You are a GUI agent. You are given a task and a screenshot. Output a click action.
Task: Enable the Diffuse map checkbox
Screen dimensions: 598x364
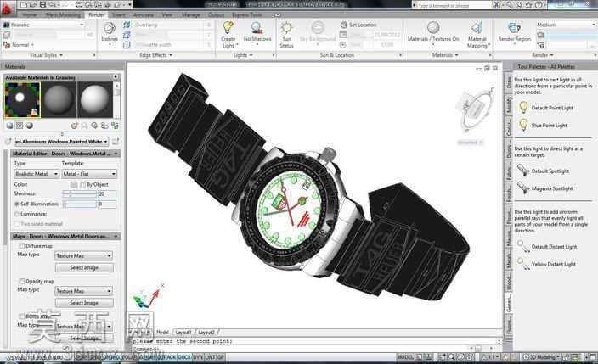tap(22, 246)
